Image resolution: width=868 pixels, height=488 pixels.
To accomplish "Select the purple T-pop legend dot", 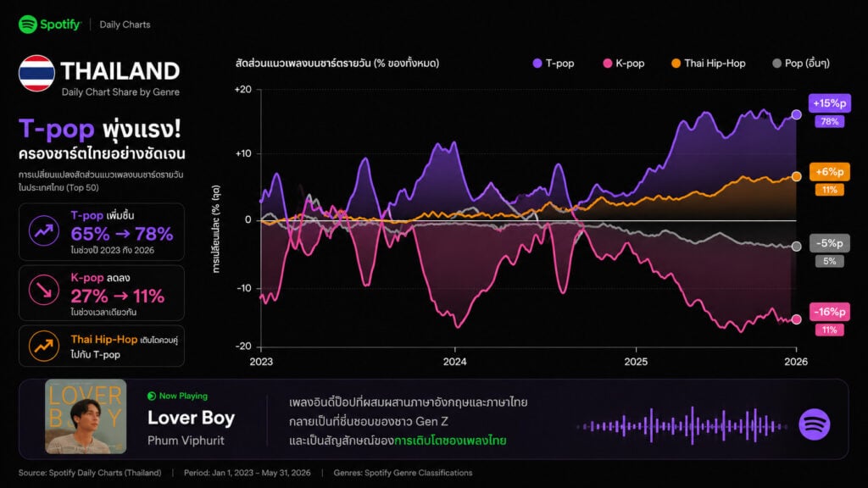I will point(537,64).
